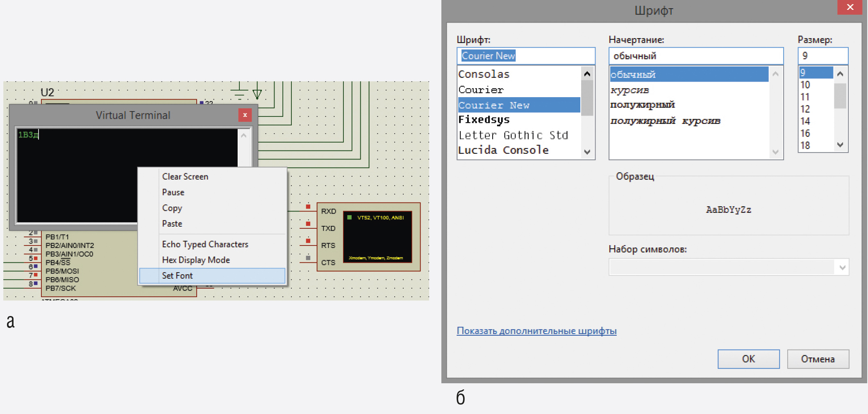The width and height of the screenshot is (868, 414).
Task: Click the size list scrollbar thumb
Action: (840, 96)
